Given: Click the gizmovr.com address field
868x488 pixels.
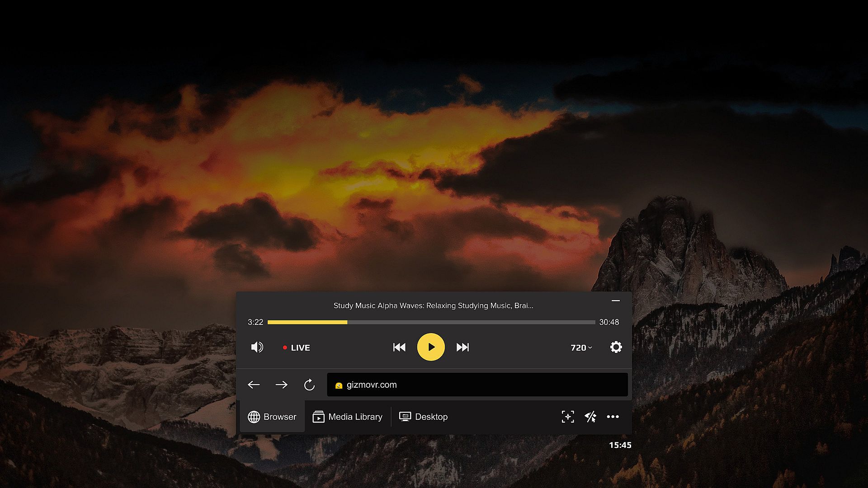Looking at the screenshot, I should 477,385.
